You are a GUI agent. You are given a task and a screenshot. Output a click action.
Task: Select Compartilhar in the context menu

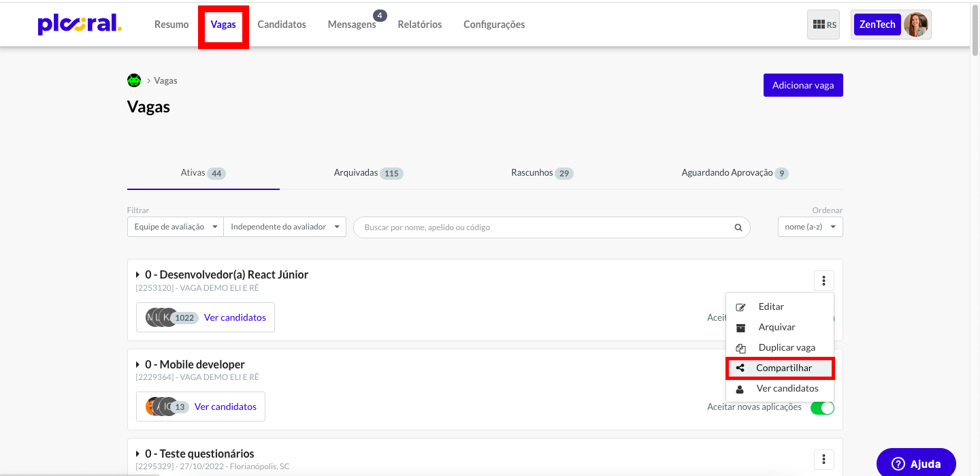coord(780,368)
